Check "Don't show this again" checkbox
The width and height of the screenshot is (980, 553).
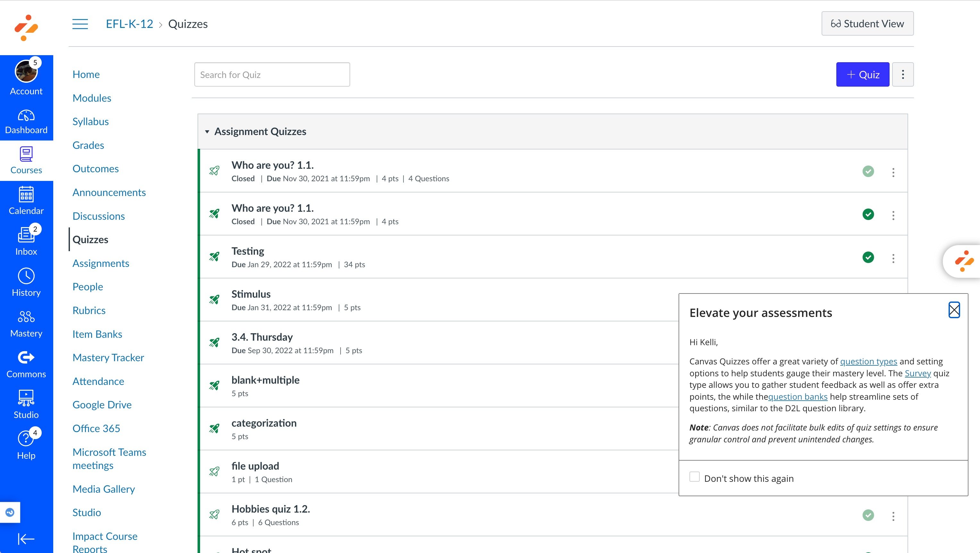coord(694,477)
